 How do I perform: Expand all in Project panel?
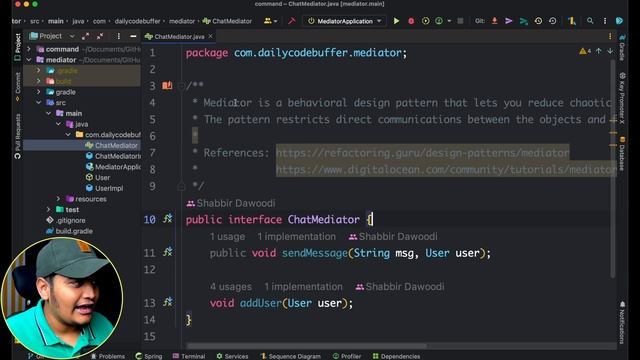tap(85, 36)
